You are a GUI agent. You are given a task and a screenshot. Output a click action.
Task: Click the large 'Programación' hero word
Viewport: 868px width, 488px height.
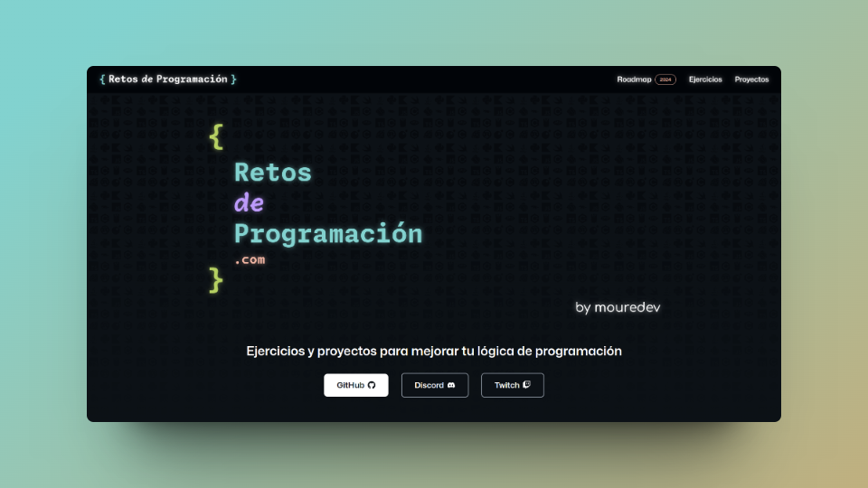pos(328,234)
